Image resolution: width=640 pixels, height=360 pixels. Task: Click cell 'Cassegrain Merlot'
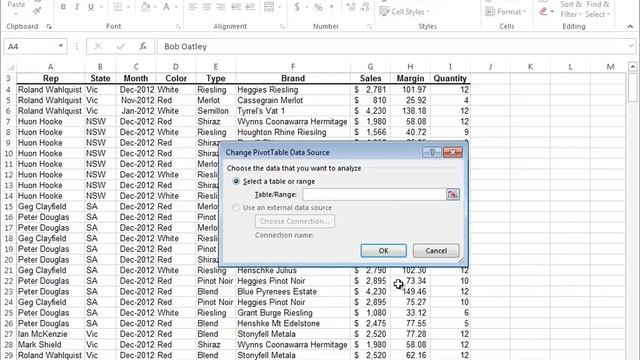click(293, 100)
